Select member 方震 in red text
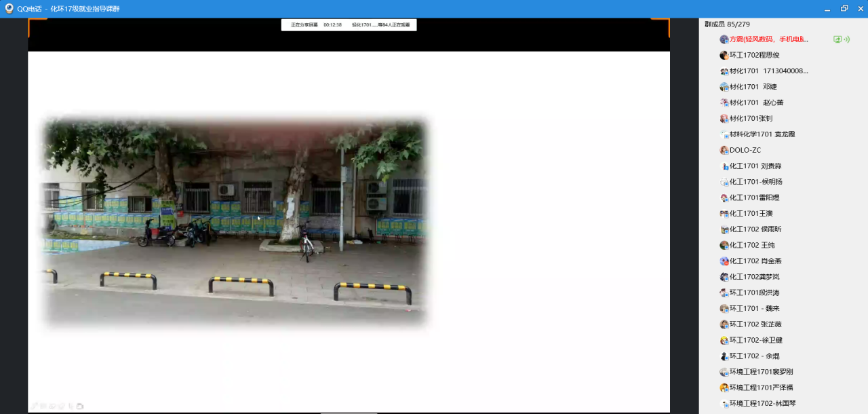This screenshot has width=868, height=414. tap(768, 39)
